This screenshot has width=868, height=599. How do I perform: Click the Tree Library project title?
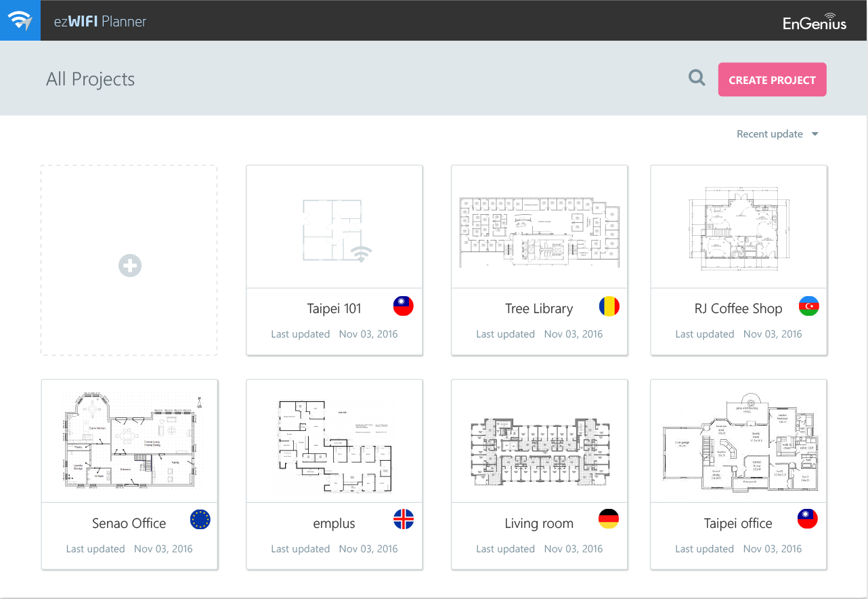(x=539, y=308)
